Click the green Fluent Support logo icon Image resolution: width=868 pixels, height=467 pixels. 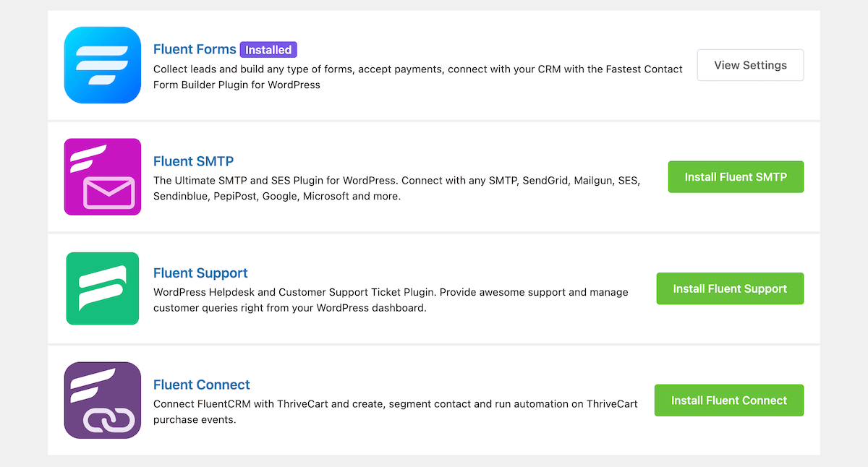coord(102,288)
